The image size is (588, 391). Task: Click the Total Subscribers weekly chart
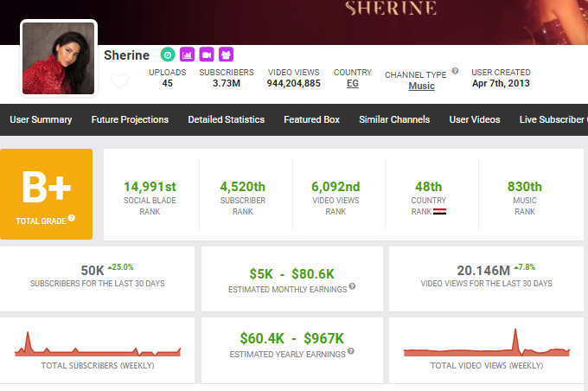[x=98, y=345]
